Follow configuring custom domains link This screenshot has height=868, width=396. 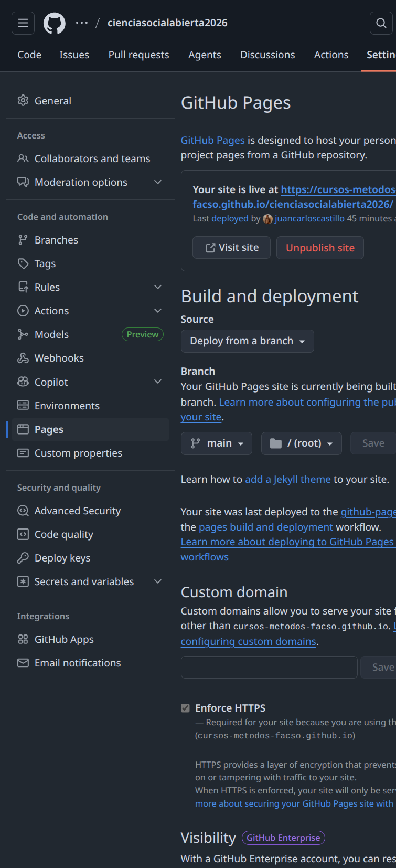point(249,641)
